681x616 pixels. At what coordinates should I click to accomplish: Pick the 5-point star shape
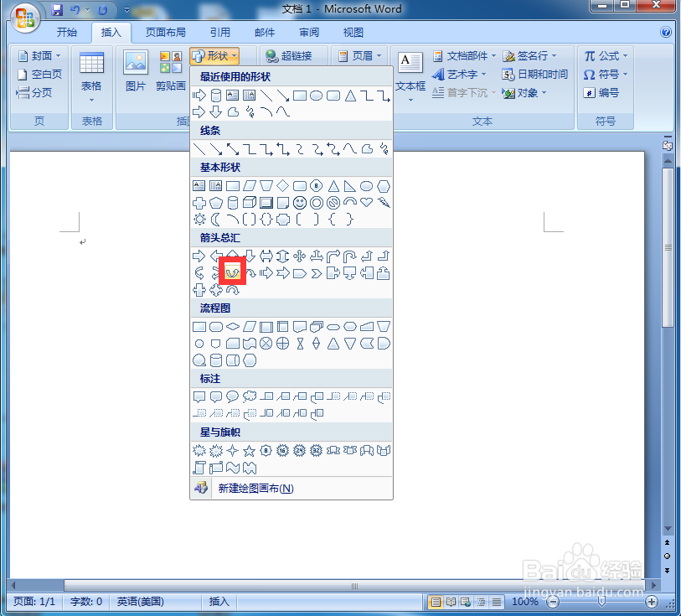[249, 451]
